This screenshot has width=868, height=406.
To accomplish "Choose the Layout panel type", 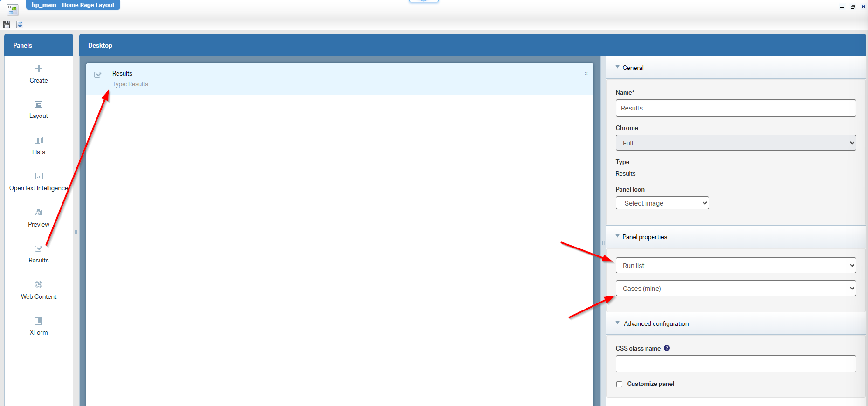I will [x=39, y=110].
